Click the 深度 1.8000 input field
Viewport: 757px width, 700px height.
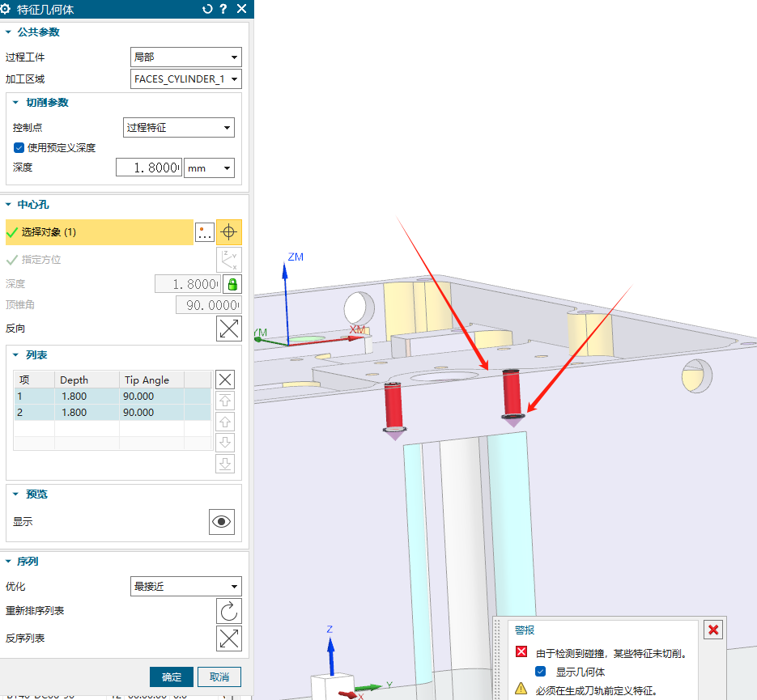[148, 168]
